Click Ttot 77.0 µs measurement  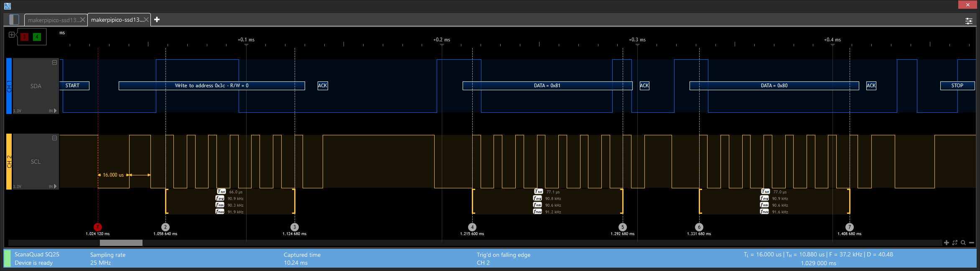tap(774, 192)
